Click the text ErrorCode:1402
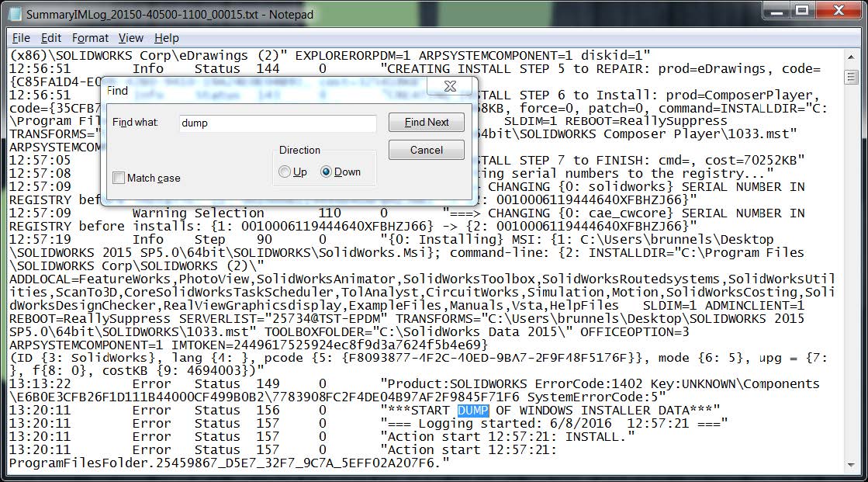The width and height of the screenshot is (868, 482). [589, 384]
